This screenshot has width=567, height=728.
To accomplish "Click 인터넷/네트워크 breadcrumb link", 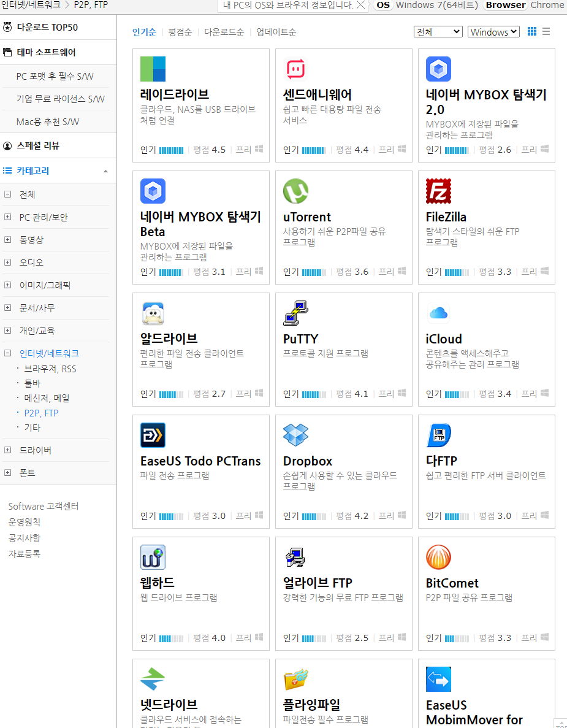I will [31, 5].
